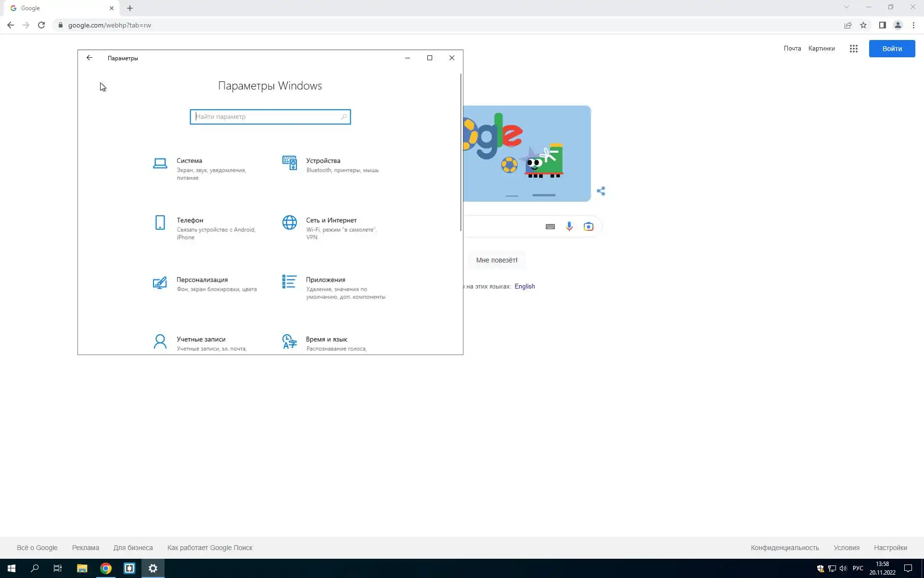
Task: Click the Найти параметр search field
Action: coord(267,117)
